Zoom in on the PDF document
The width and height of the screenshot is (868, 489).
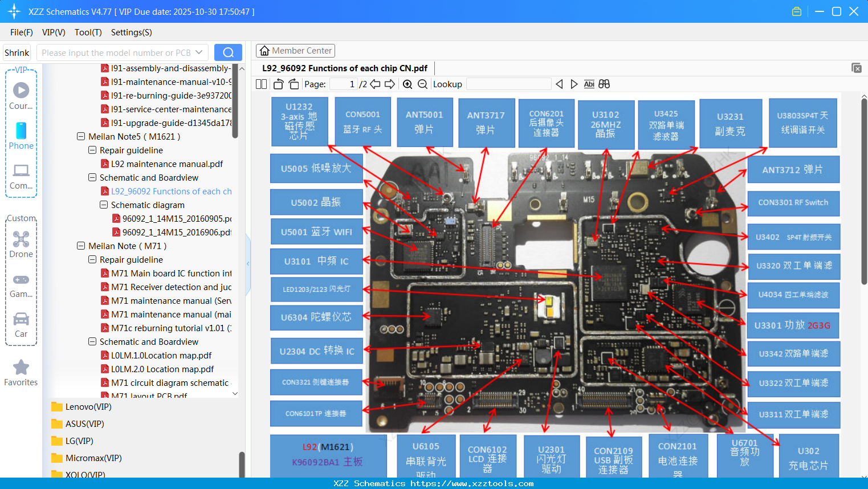(x=407, y=84)
